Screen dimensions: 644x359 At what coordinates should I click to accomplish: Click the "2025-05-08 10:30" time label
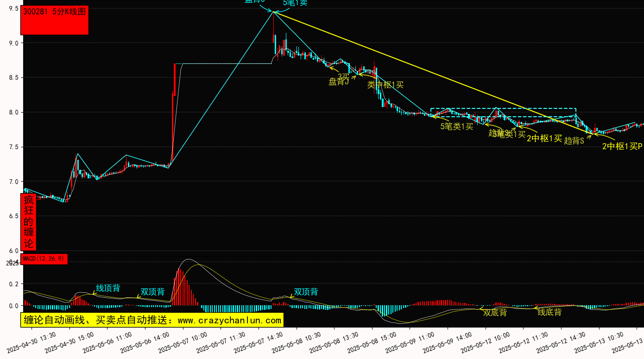(x=297, y=342)
